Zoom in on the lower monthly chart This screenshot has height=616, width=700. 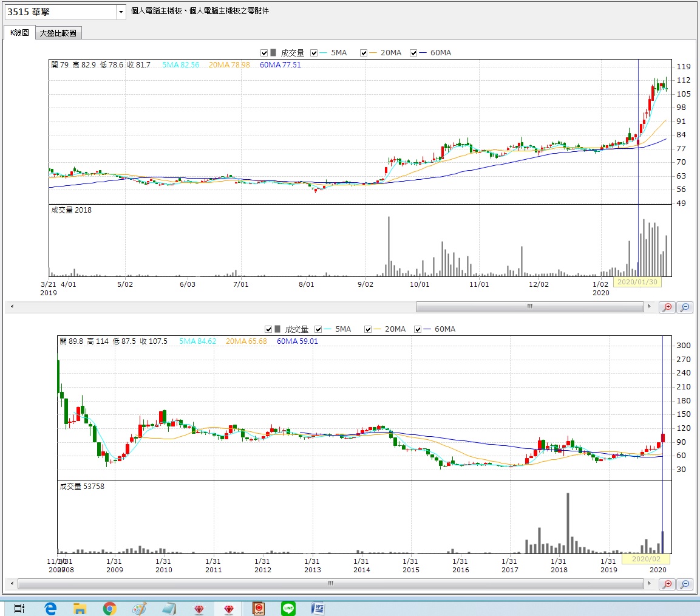tap(667, 584)
